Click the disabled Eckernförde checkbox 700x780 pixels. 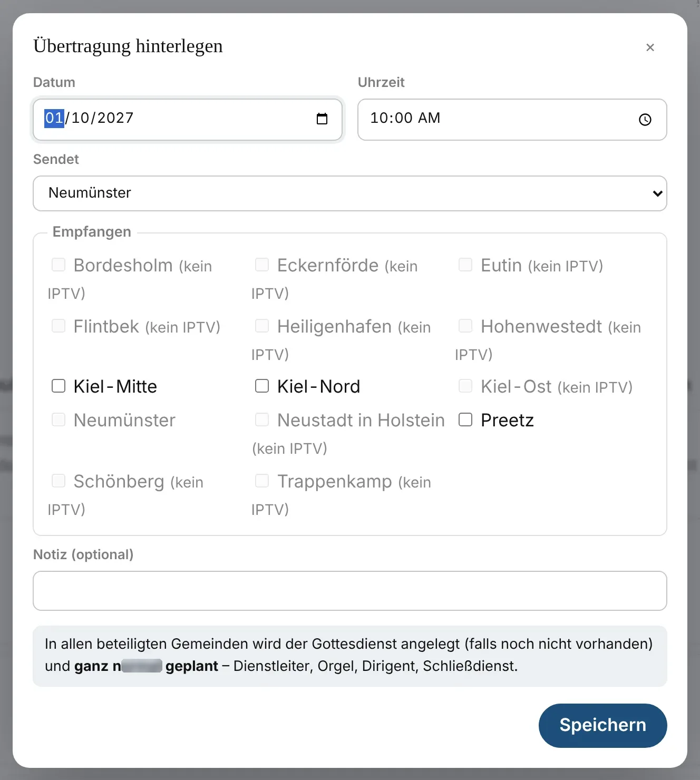[262, 265]
